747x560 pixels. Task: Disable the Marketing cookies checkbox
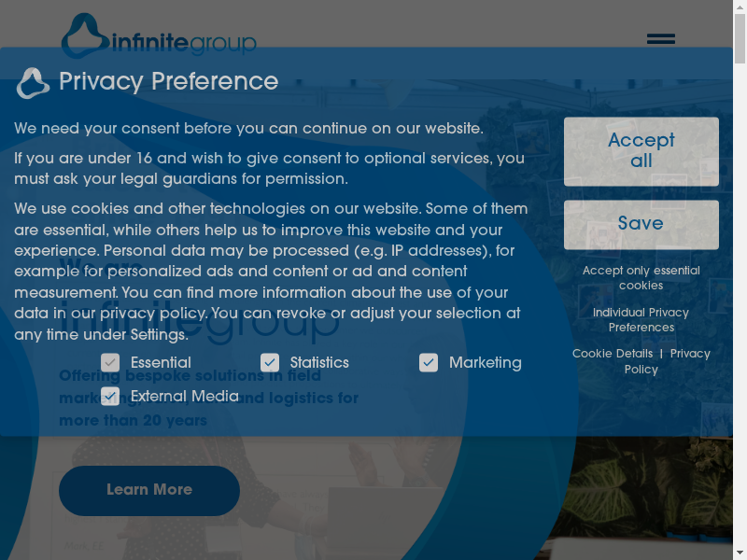point(429,362)
